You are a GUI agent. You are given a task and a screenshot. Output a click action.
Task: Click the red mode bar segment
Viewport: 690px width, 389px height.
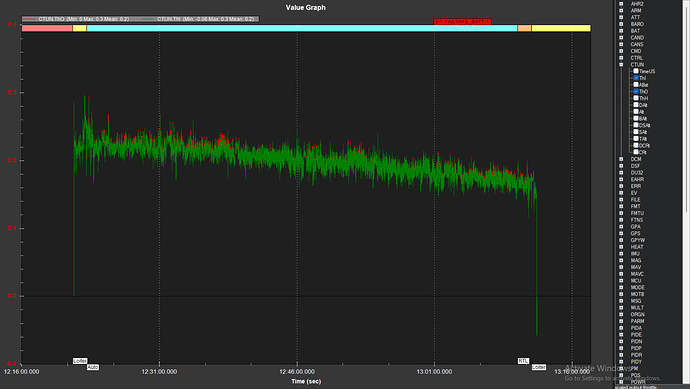(47, 28)
